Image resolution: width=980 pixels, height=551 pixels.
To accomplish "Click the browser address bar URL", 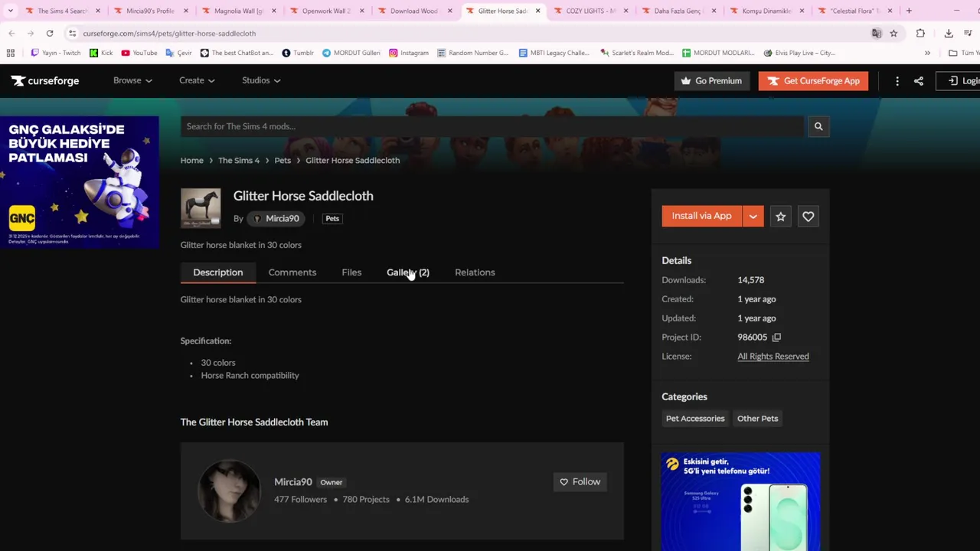I will tap(169, 34).
